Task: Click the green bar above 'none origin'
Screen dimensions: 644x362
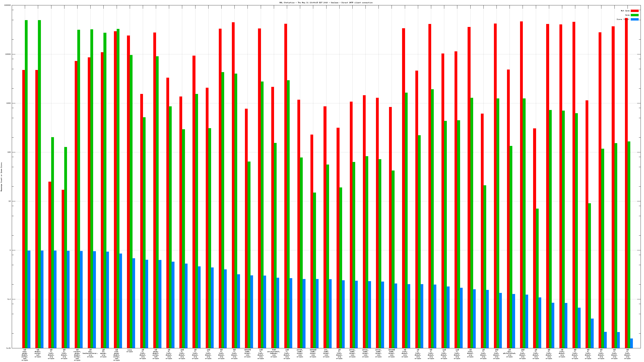Action: (131, 200)
